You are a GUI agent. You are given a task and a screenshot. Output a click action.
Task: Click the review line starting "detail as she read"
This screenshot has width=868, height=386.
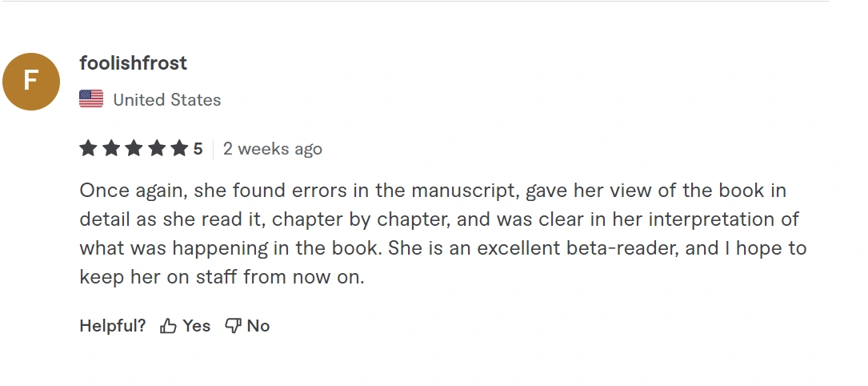click(439, 219)
